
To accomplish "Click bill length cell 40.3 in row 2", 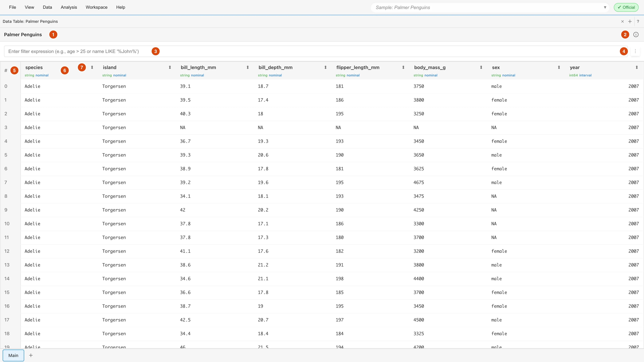I will pyautogui.click(x=185, y=114).
